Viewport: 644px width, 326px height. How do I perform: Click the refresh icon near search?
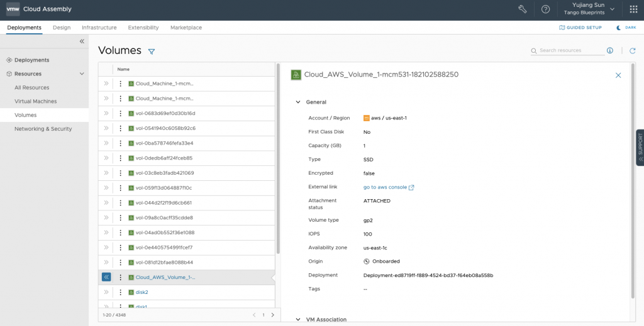coord(633,50)
